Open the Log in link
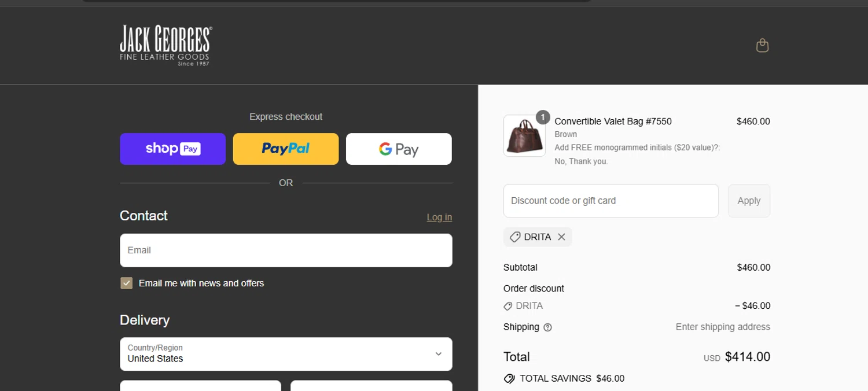This screenshot has height=391, width=868. click(x=439, y=217)
